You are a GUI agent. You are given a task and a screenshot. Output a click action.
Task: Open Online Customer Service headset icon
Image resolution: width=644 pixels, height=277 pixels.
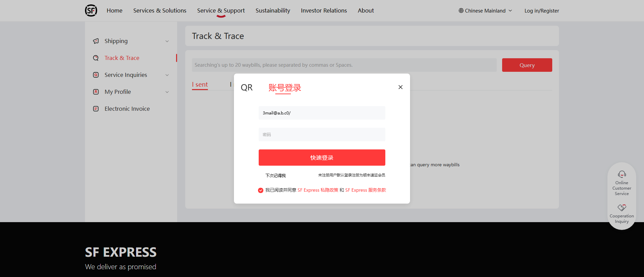pos(622,174)
